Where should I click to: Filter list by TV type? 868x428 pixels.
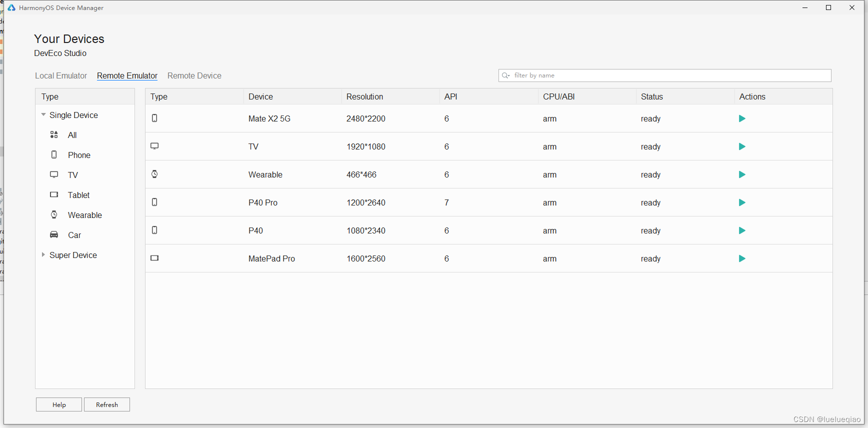[73, 175]
